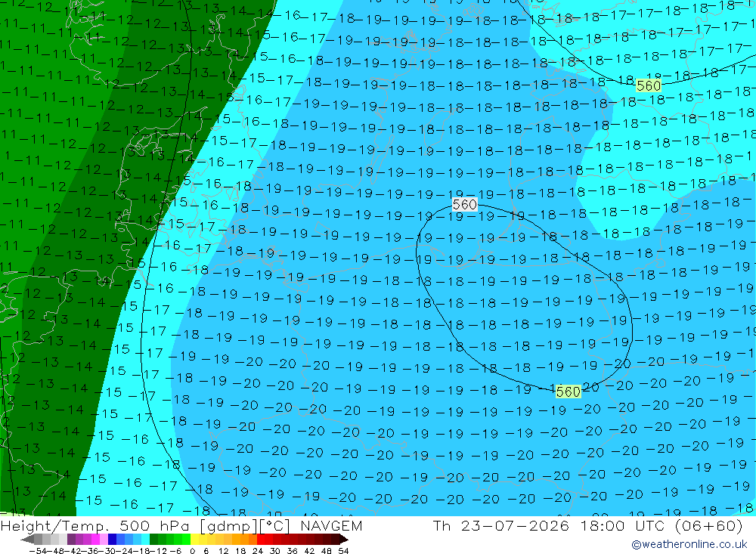The width and height of the screenshot is (756, 554).
Task: Click the '-12' legend scale value
Action: (x=158, y=551)
